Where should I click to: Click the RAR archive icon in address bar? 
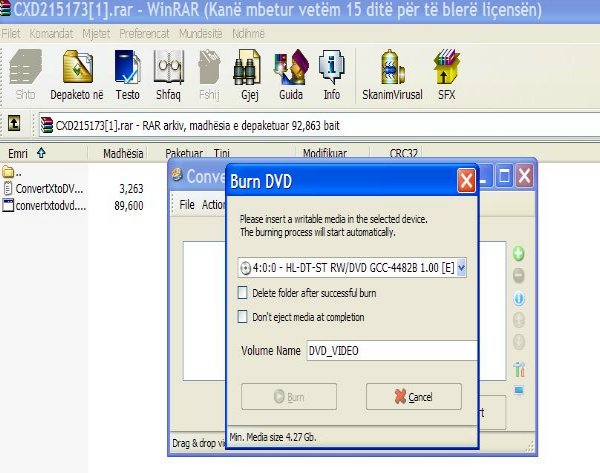(x=47, y=125)
